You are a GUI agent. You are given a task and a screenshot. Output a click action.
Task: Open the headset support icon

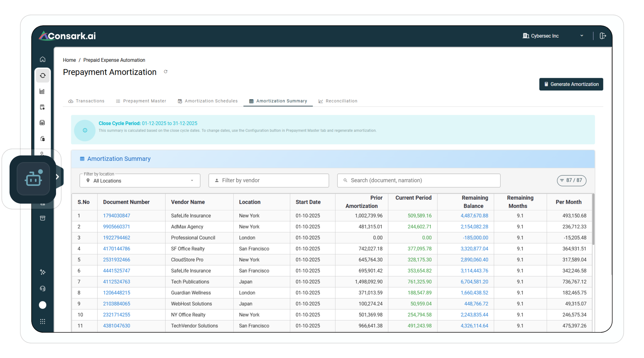43,288
